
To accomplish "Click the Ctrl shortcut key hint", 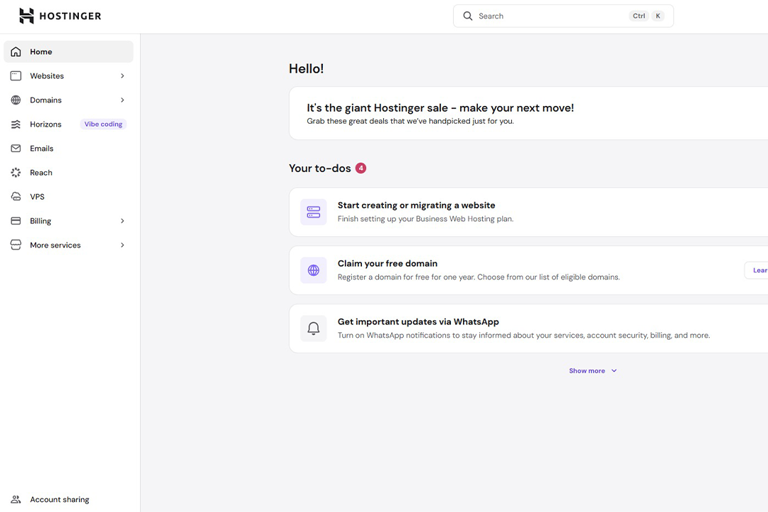I will point(639,16).
